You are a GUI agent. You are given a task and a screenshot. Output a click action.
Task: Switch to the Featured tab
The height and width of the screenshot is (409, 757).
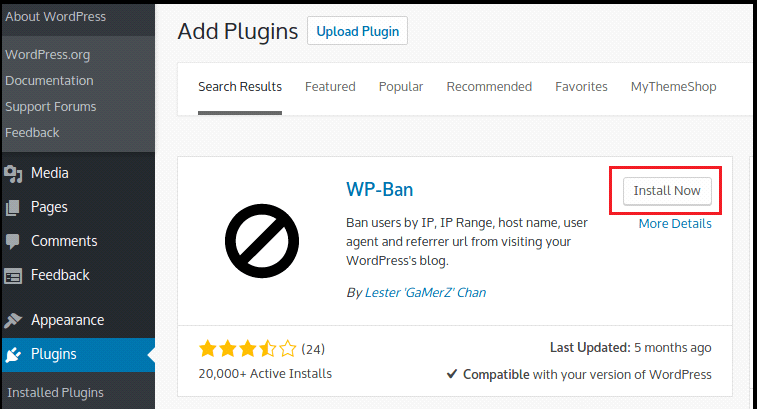pyautogui.click(x=330, y=87)
